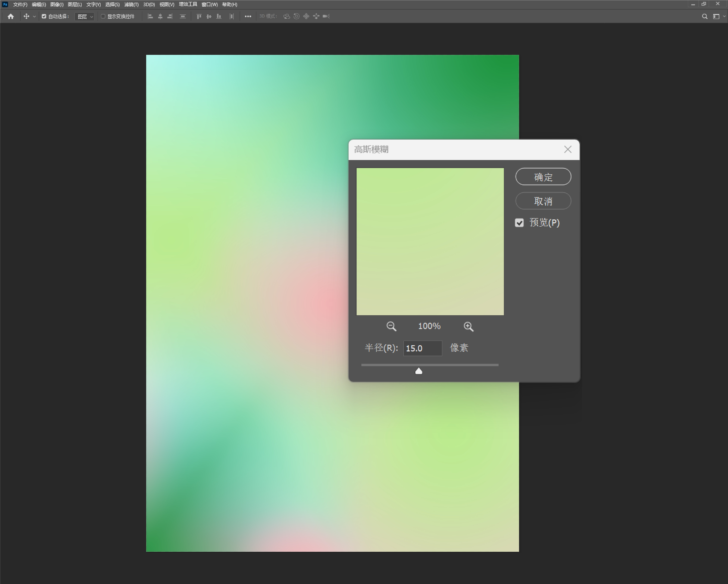Click the distribute horizontally icon
Viewport: 728px width, 584px height.
(231, 16)
